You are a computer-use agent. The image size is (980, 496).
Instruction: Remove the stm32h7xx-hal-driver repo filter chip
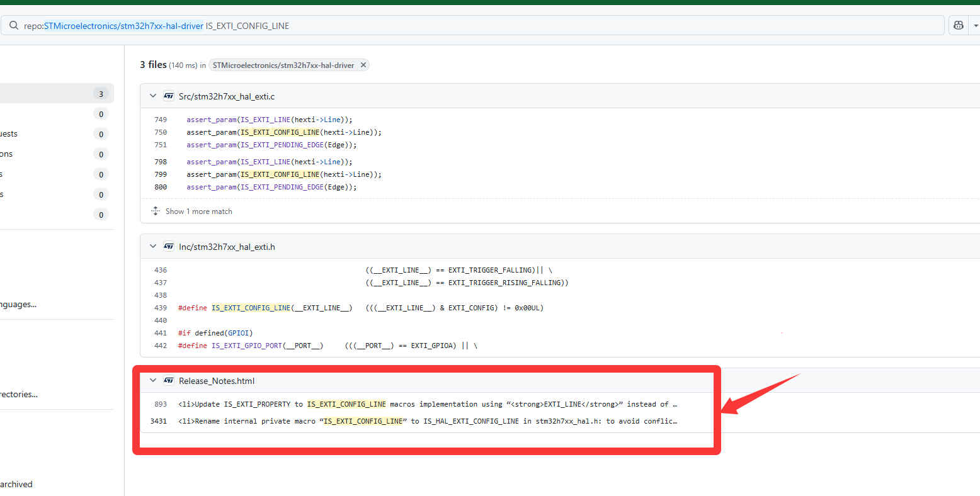pyautogui.click(x=363, y=65)
